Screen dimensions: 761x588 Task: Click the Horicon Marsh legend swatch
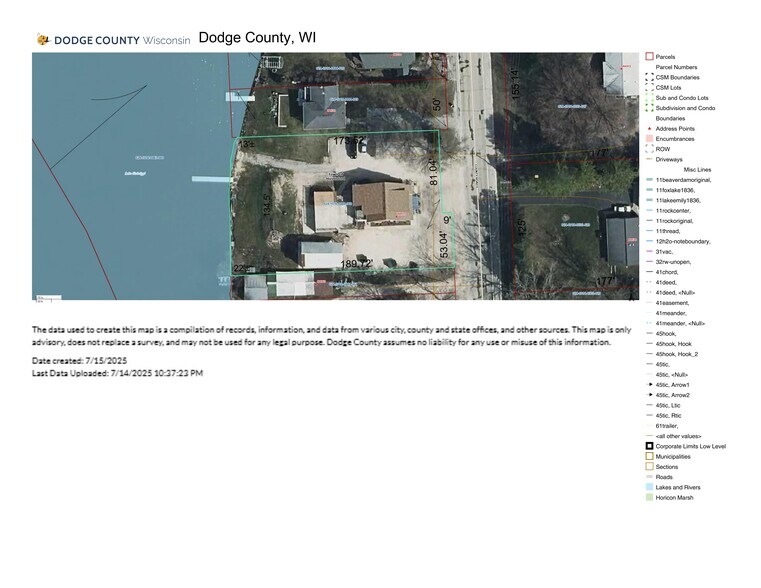pyautogui.click(x=649, y=497)
